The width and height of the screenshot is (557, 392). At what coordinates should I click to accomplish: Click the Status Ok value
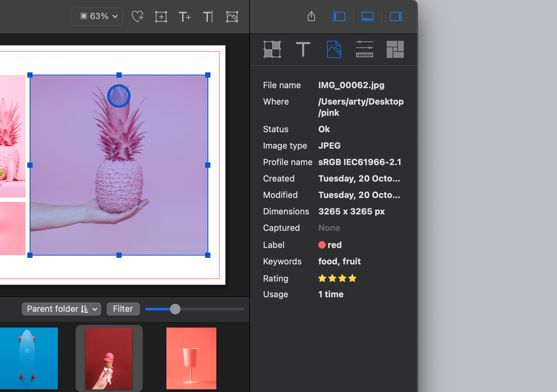(x=324, y=129)
